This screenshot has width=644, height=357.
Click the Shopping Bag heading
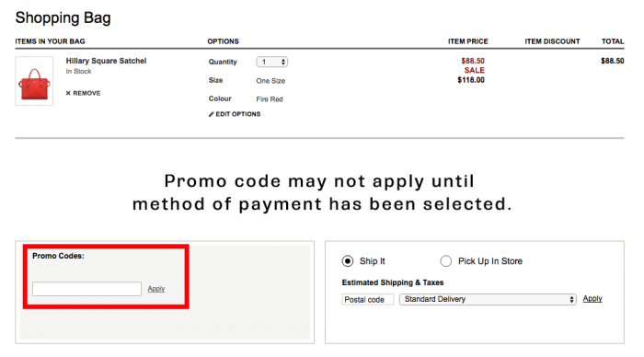tap(63, 18)
